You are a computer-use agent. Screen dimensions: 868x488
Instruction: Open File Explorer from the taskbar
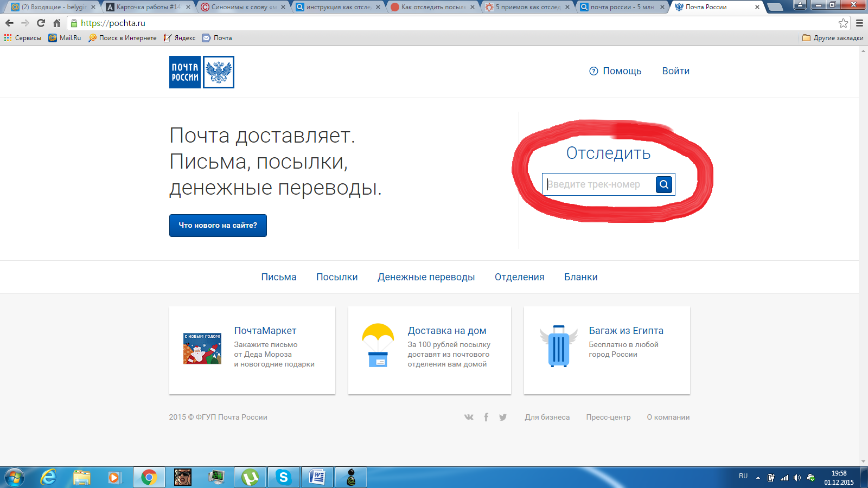tap(82, 478)
